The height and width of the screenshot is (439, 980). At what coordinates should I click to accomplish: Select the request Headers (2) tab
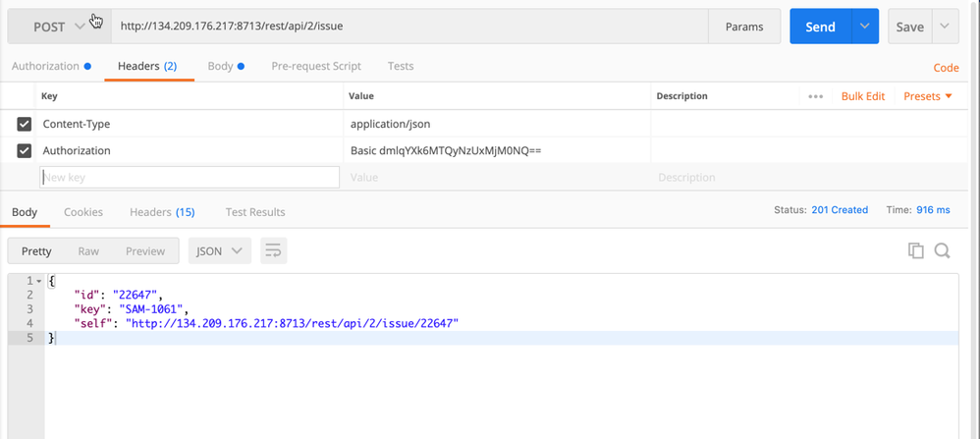click(x=147, y=66)
